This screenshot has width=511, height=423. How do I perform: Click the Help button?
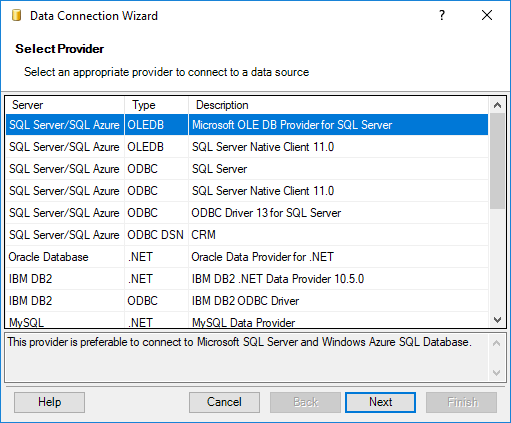pos(49,402)
